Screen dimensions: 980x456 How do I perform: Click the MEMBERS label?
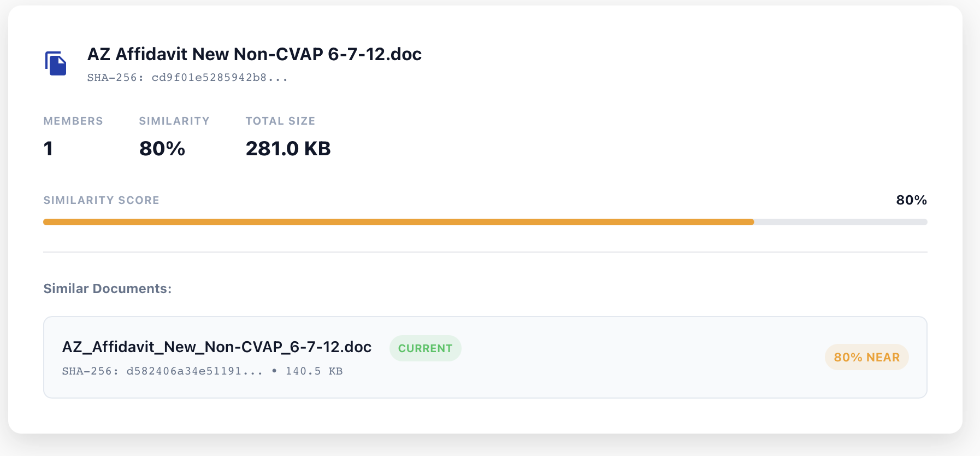73,121
